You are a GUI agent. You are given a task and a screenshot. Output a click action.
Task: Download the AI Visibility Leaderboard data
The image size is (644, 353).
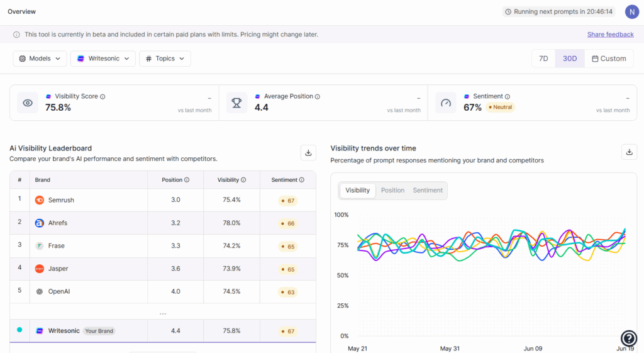click(x=308, y=152)
